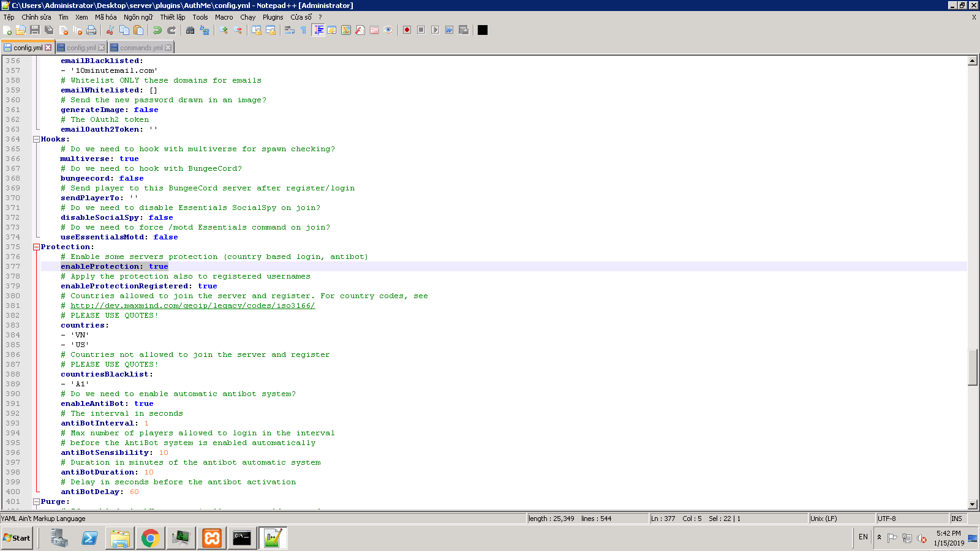Image resolution: width=980 pixels, height=551 pixels.
Task: Close the current document via toolbar
Action: point(63,30)
